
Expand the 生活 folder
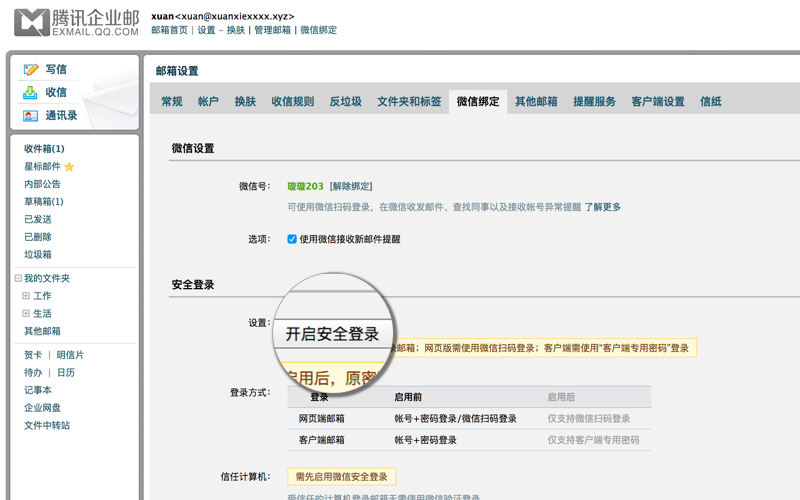[x=27, y=314]
